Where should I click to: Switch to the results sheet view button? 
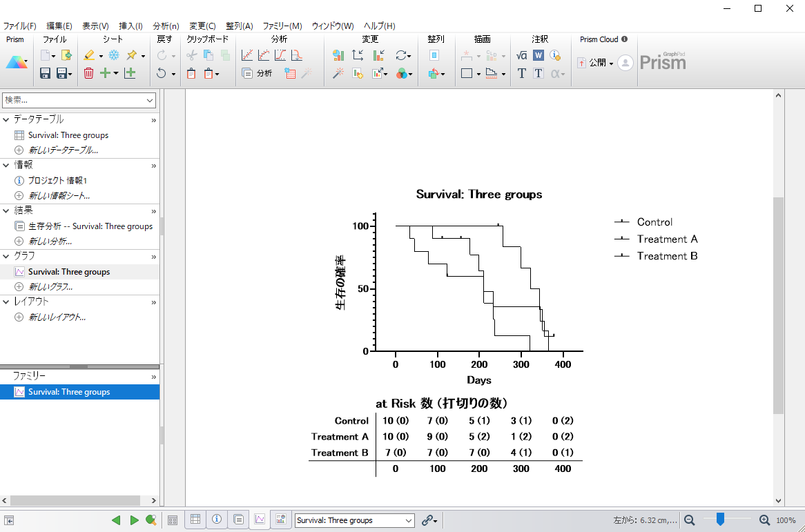click(238, 520)
